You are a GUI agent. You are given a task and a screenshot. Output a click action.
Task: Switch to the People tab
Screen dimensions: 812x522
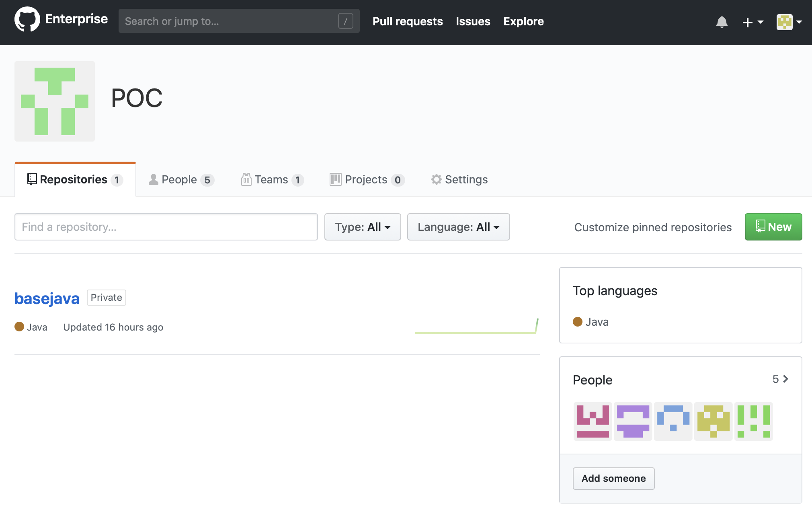pyautogui.click(x=181, y=179)
